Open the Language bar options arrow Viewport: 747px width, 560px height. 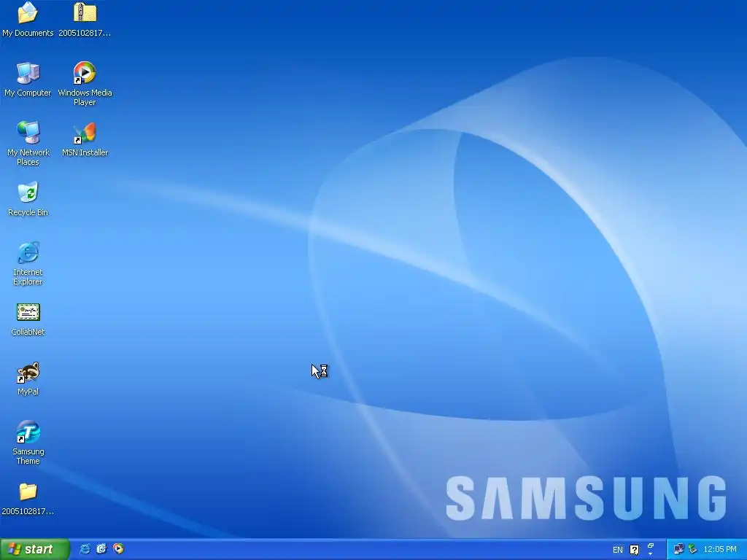coord(650,554)
